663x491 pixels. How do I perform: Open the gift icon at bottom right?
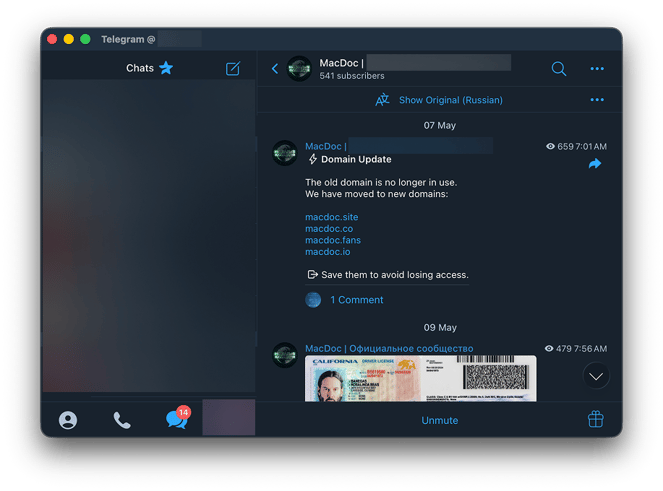[x=595, y=420]
